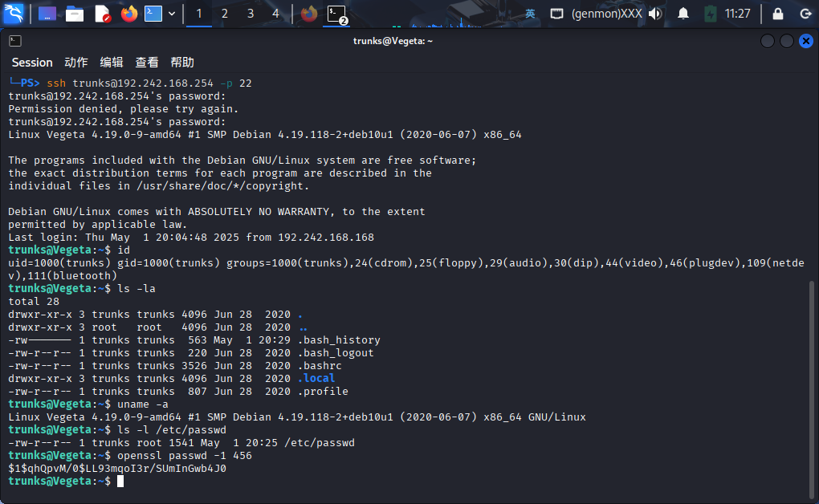Click the '.bashrc' file name

tap(320, 366)
